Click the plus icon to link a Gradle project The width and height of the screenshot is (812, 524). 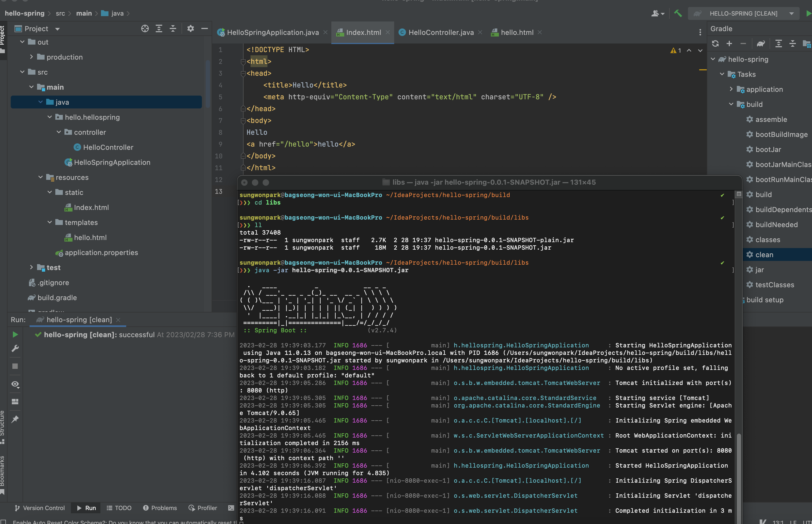click(x=729, y=43)
